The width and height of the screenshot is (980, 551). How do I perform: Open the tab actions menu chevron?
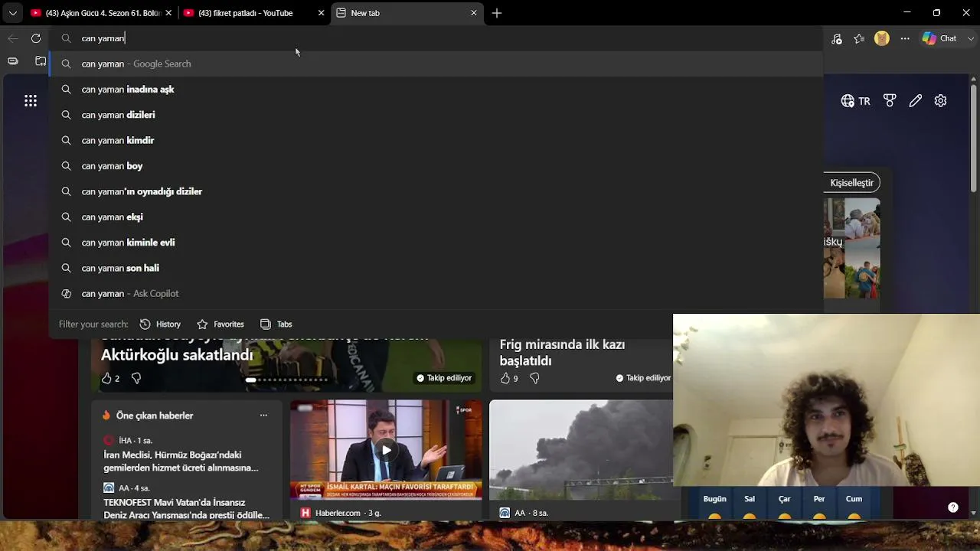pyautogui.click(x=12, y=13)
